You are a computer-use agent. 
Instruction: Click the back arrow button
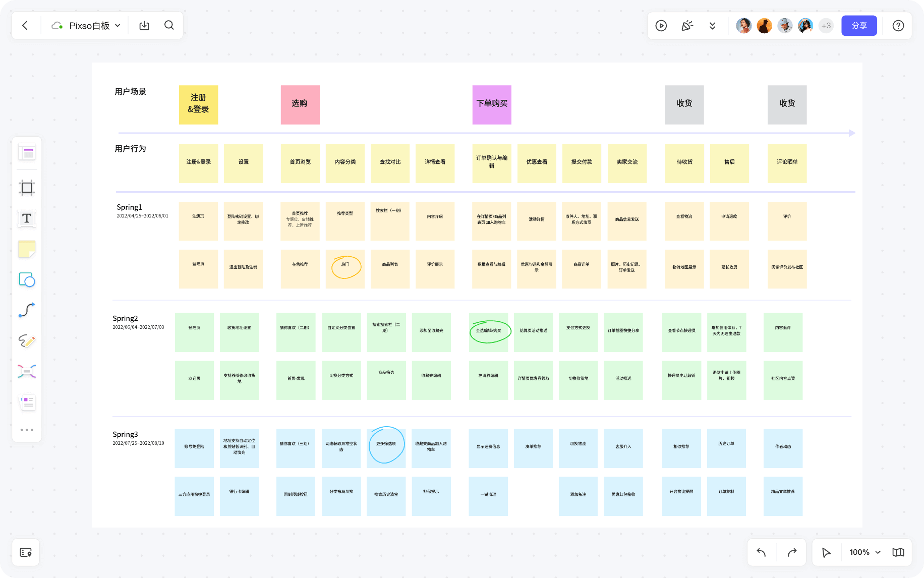pyautogui.click(x=25, y=26)
